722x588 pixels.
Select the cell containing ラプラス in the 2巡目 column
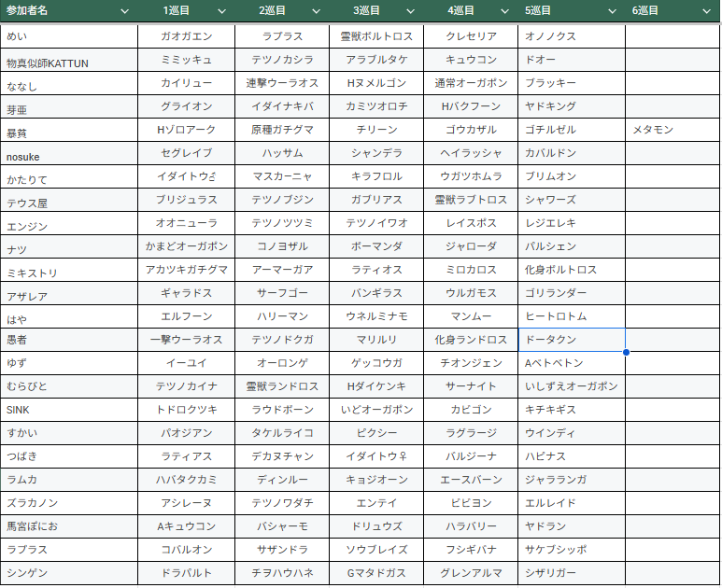click(x=282, y=36)
